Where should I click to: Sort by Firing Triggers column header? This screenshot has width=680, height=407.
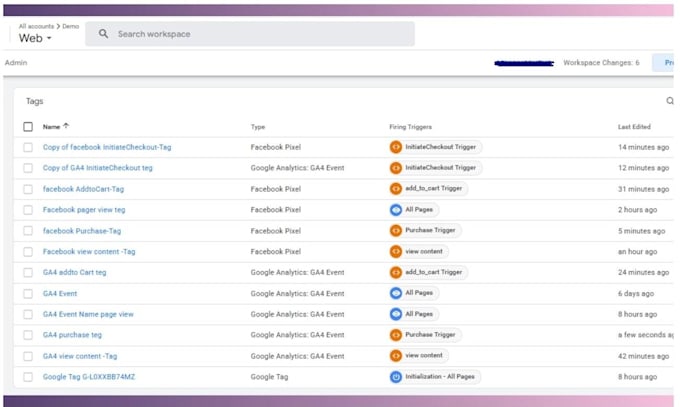[x=410, y=127]
